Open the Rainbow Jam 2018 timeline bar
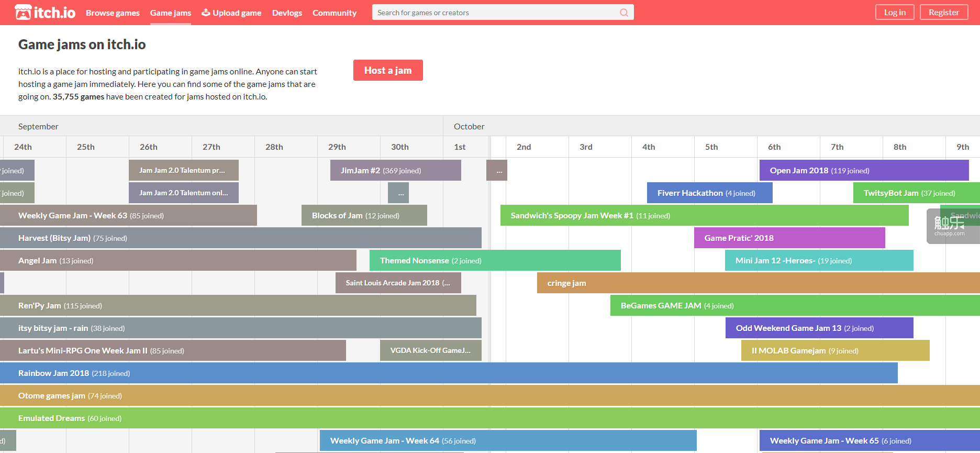 pyautogui.click(x=449, y=373)
